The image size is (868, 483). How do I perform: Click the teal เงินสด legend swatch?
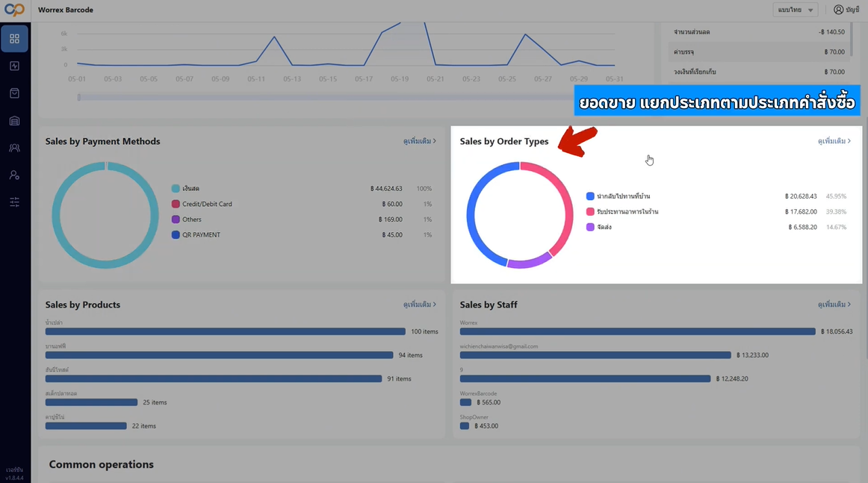pos(176,189)
